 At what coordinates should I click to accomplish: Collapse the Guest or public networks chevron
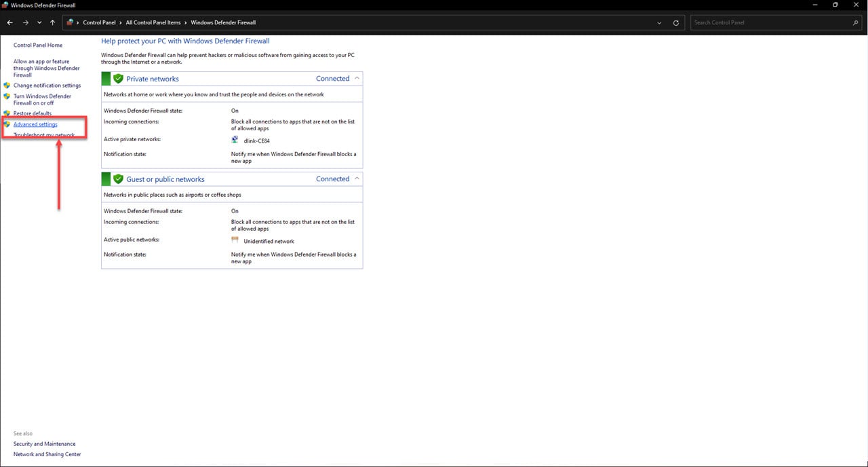(x=357, y=179)
